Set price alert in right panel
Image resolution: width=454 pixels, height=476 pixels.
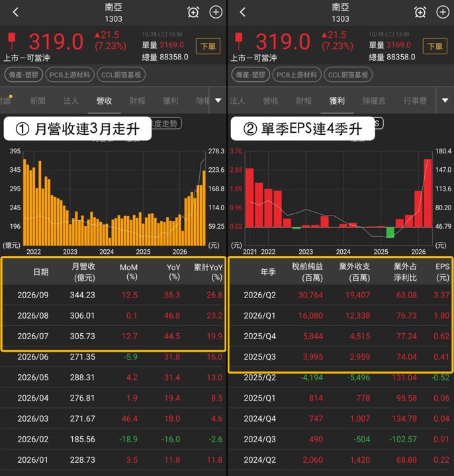click(x=420, y=12)
